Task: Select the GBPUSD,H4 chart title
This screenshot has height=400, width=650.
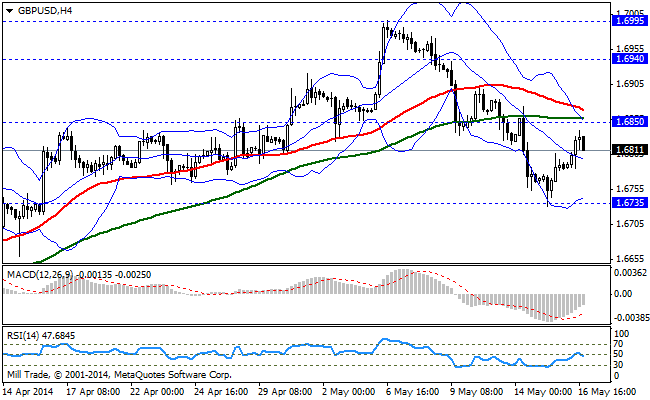Action: [45, 11]
